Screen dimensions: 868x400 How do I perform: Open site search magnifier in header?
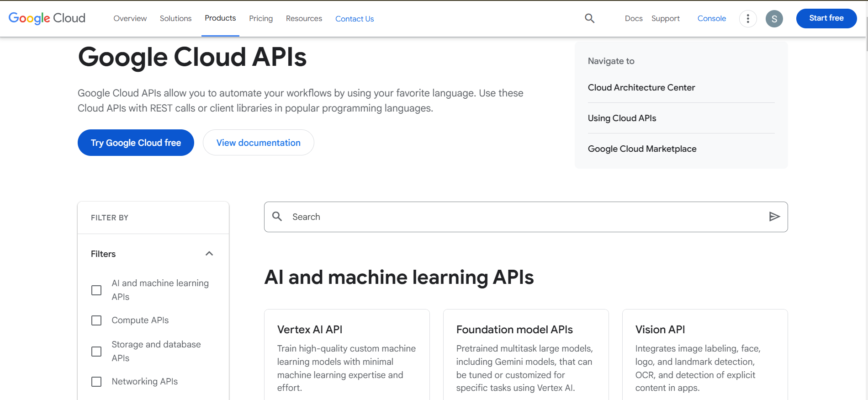click(x=590, y=18)
